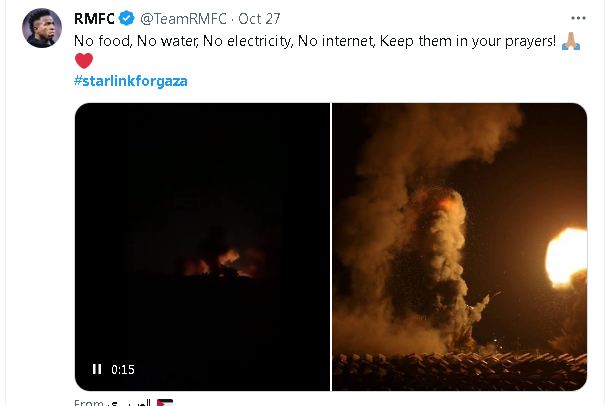Click the red heart emoji
The image size is (609, 406).
[84, 60]
